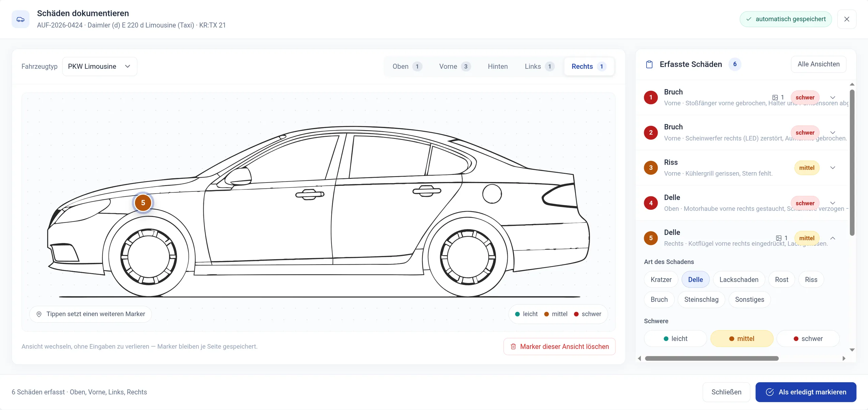The image size is (868, 410).
Task: Click Schließen button
Action: click(x=726, y=392)
